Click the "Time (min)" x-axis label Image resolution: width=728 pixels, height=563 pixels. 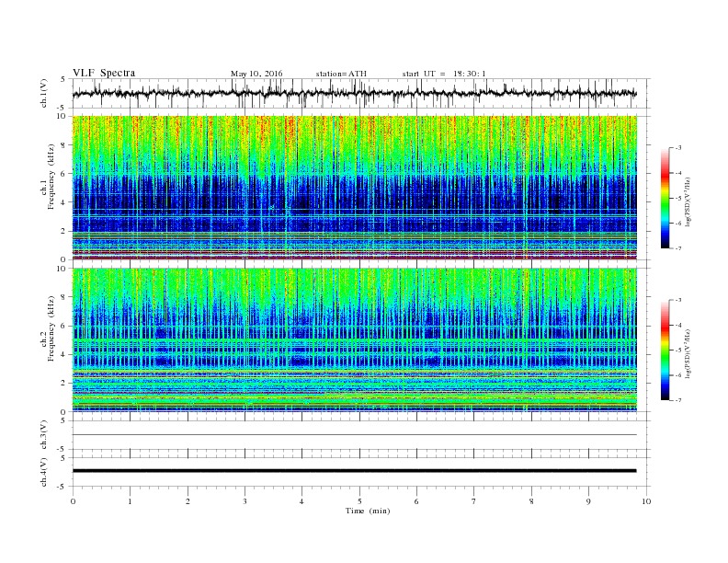click(x=368, y=511)
